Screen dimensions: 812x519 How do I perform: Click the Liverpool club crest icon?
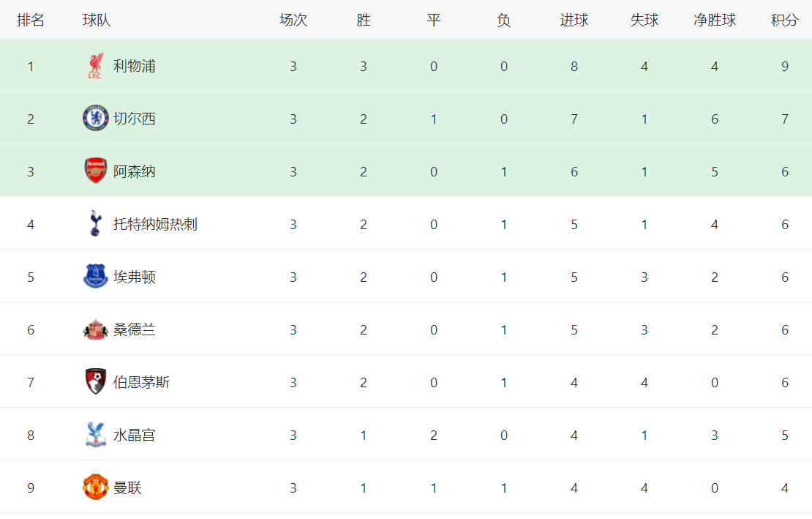pos(95,66)
